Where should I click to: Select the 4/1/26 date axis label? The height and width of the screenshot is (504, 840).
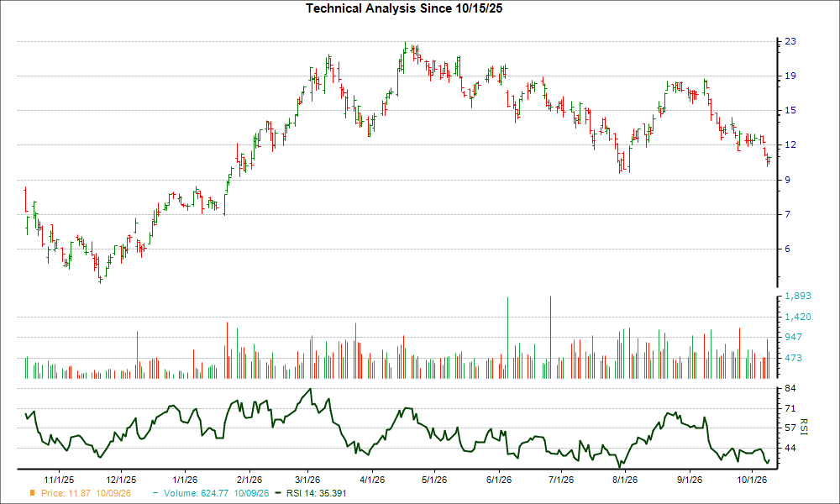[x=372, y=480]
